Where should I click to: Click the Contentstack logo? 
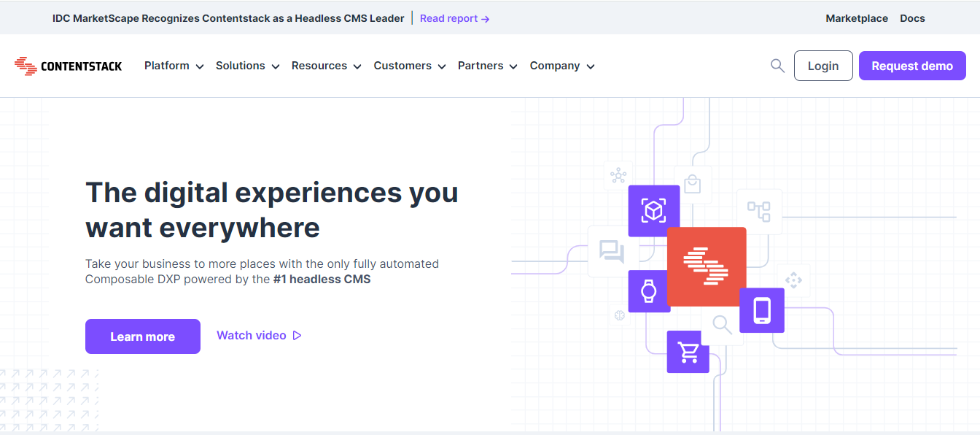click(x=68, y=66)
